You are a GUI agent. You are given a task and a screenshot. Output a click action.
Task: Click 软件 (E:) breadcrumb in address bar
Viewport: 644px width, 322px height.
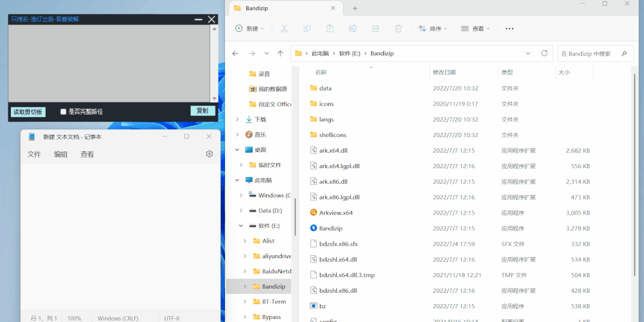(x=350, y=53)
